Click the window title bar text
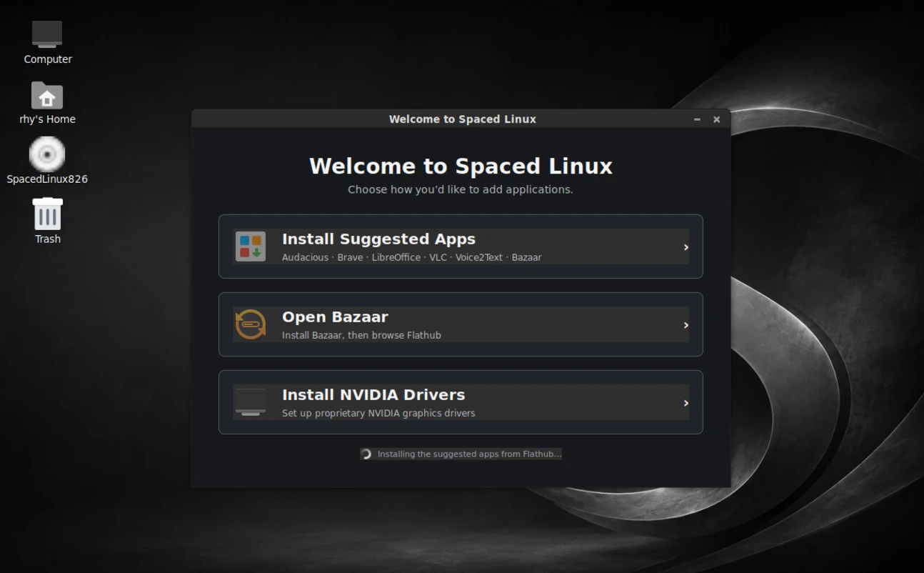Image resolution: width=924 pixels, height=573 pixels. click(462, 119)
